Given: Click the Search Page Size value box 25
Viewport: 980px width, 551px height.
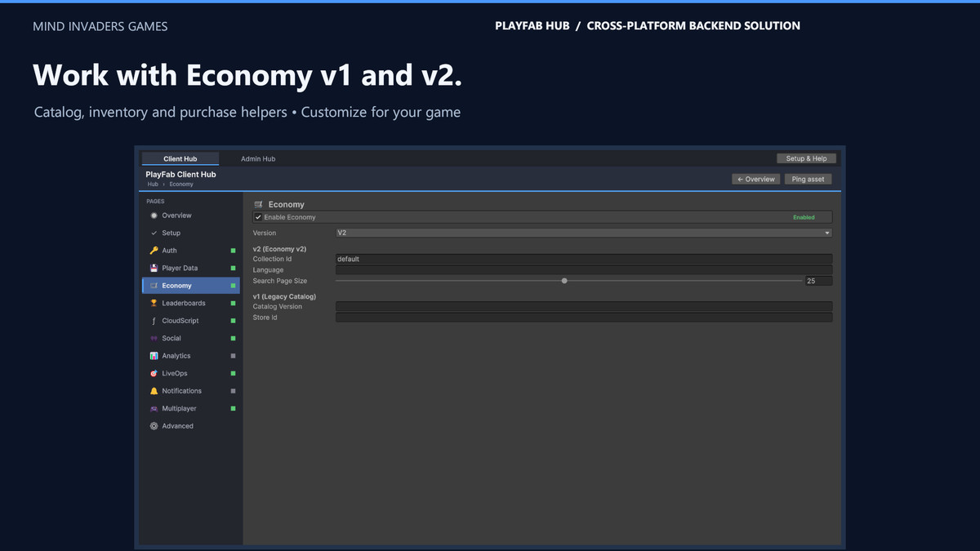Looking at the screenshot, I should (x=818, y=281).
